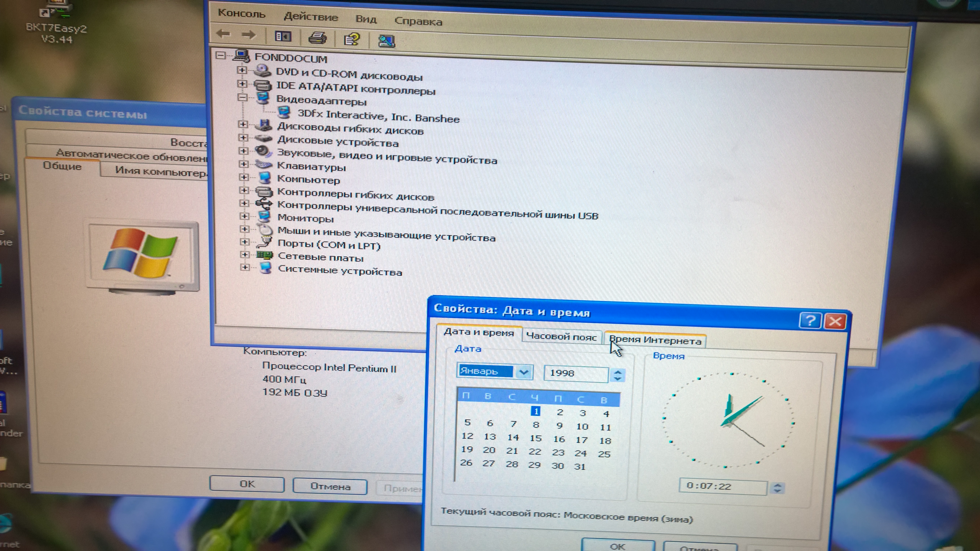Open the Вид menu
Image resolution: width=980 pixels, height=551 pixels.
point(366,19)
